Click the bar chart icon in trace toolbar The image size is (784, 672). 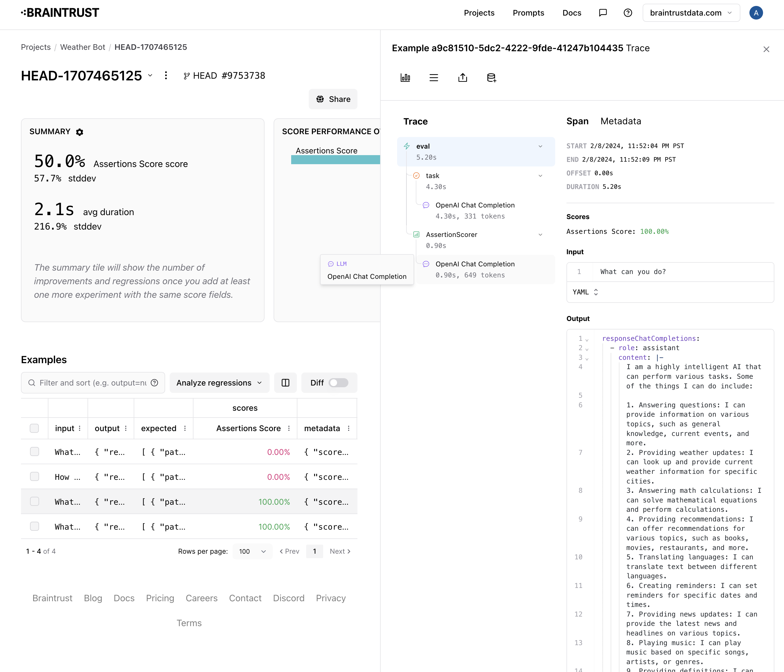[x=405, y=78]
